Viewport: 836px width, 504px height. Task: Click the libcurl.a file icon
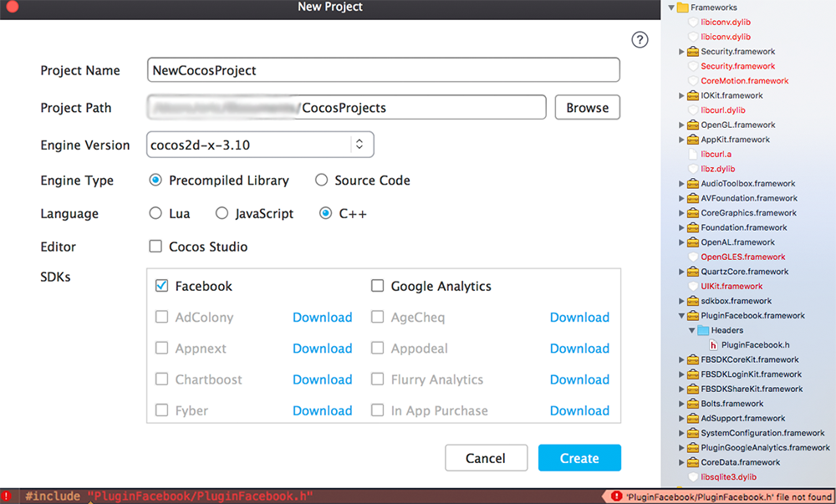tap(692, 155)
